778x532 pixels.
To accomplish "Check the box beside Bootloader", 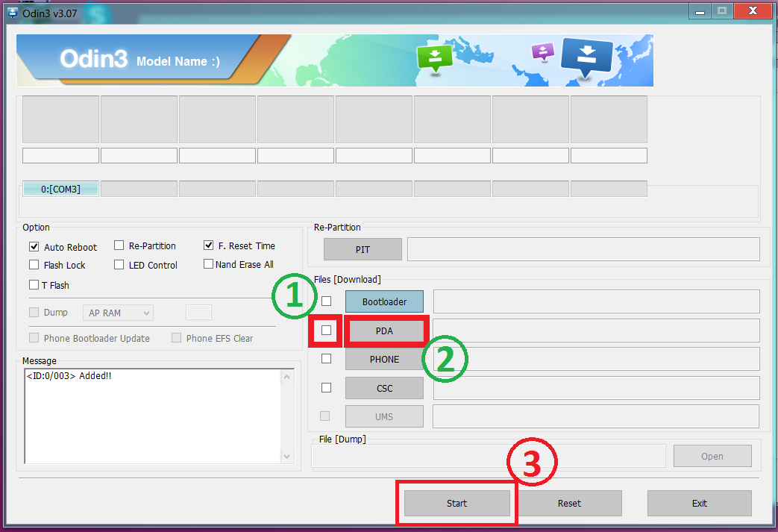I will point(327,301).
